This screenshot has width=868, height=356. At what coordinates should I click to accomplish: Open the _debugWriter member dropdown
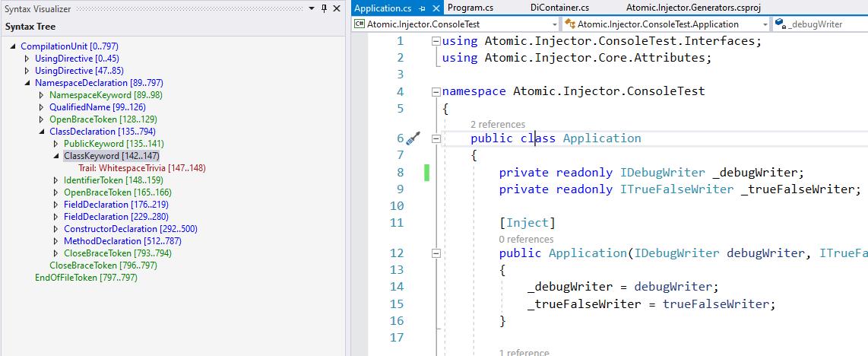tap(820, 24)
